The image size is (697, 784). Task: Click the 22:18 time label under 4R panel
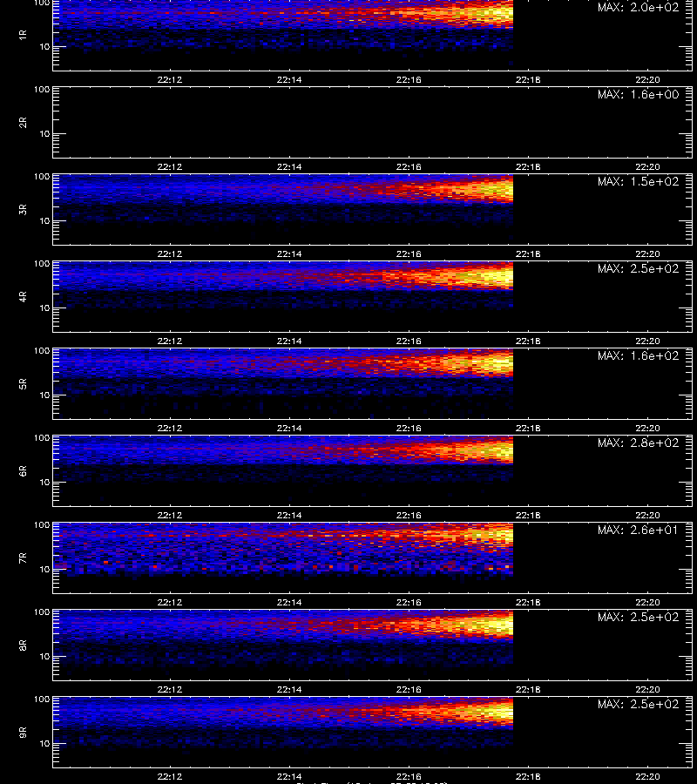pyautogui.click(x=529, y=341)
